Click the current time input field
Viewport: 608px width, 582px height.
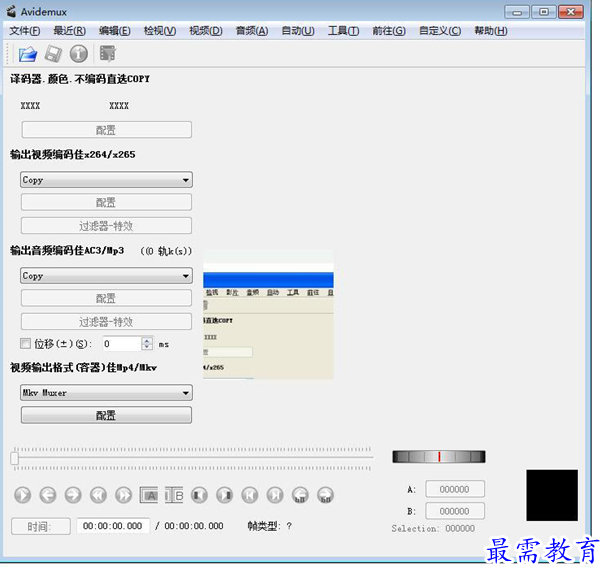tap(113, 526)
